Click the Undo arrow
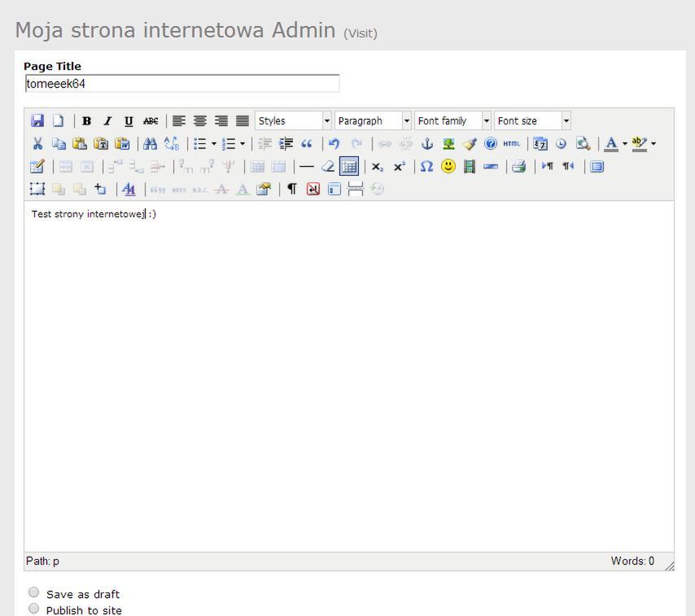Viewport: 695px width, 616px height. click(334, 143)
